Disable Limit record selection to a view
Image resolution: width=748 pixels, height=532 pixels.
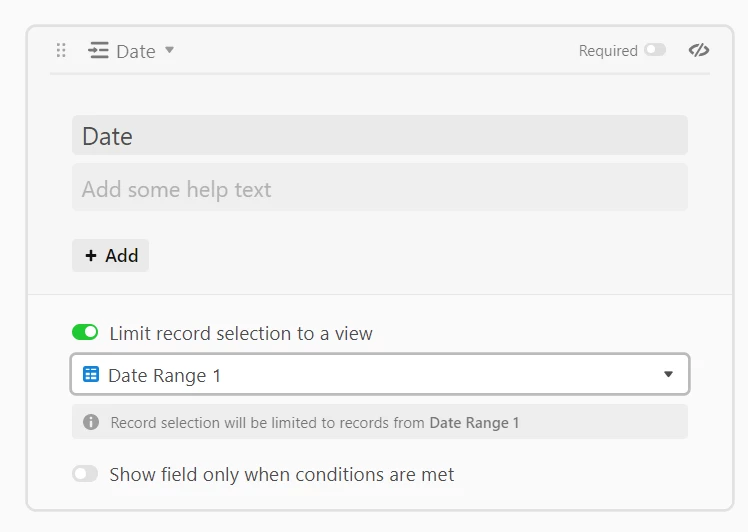(x=85, y=333)
